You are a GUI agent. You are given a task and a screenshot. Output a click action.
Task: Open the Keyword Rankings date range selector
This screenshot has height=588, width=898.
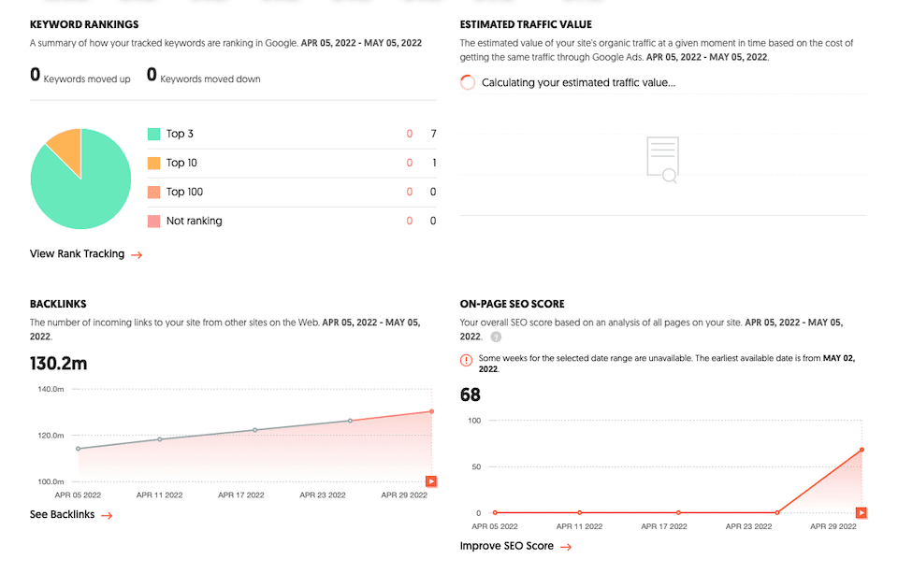[x=361, y=42]
